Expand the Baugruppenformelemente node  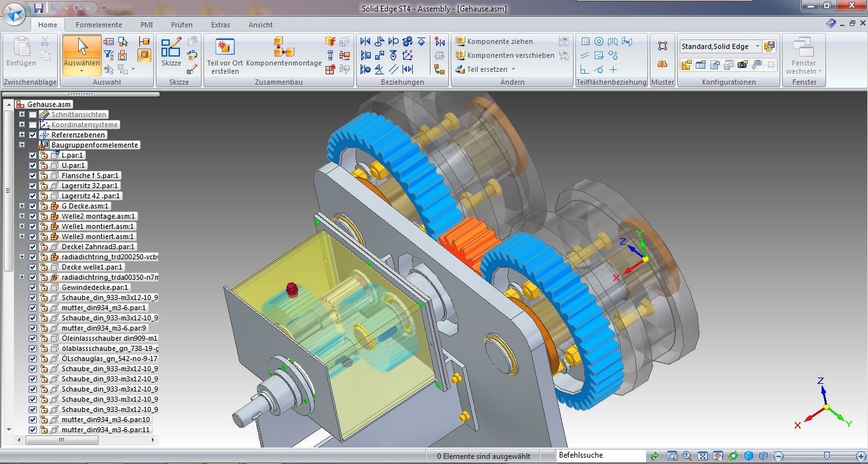click(22, 145)
